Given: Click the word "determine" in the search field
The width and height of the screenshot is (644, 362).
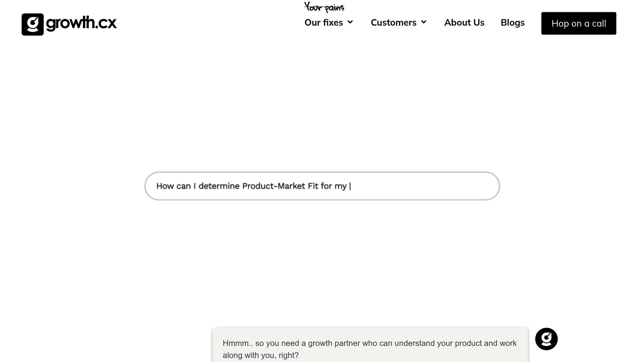Looking at the screenshot, I should click(x=219, y=186).
